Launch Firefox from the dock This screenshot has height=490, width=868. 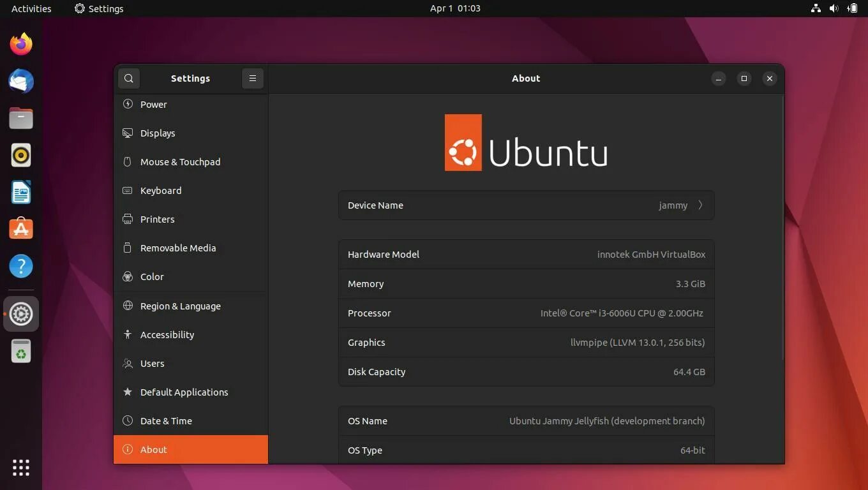click(x=21, y=44)
